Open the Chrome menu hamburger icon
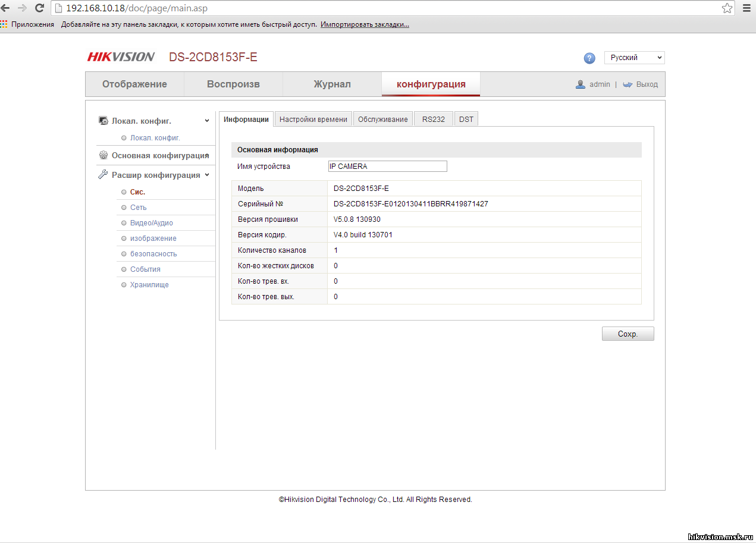756x543 pixels. pos(746,8)
